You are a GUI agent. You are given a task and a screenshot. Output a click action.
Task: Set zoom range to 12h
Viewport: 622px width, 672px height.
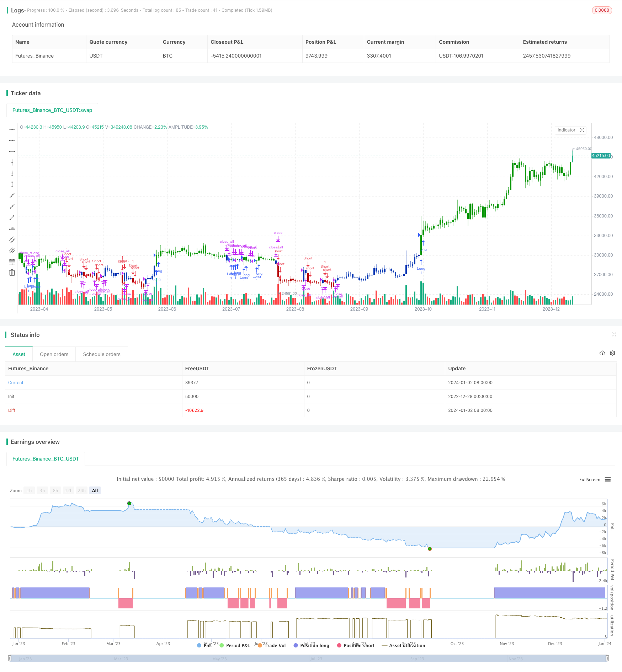pyautogui.click(x=69, y=490)
